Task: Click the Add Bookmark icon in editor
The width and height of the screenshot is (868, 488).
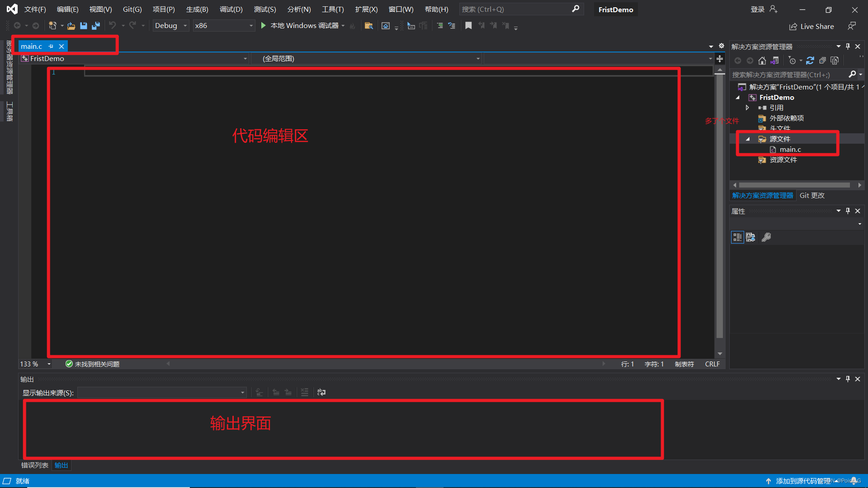Action: pyautogui.click(x=468, y=26)
